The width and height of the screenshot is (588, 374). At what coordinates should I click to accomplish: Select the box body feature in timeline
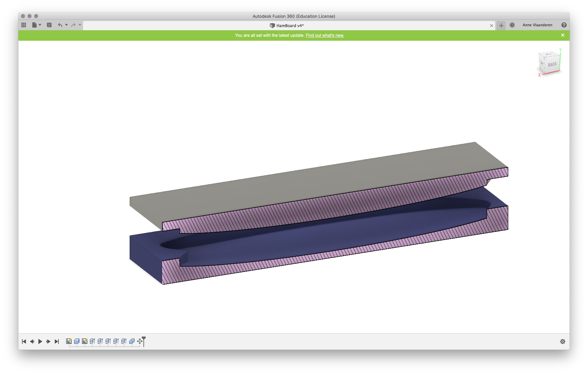(x=77, y=341)
